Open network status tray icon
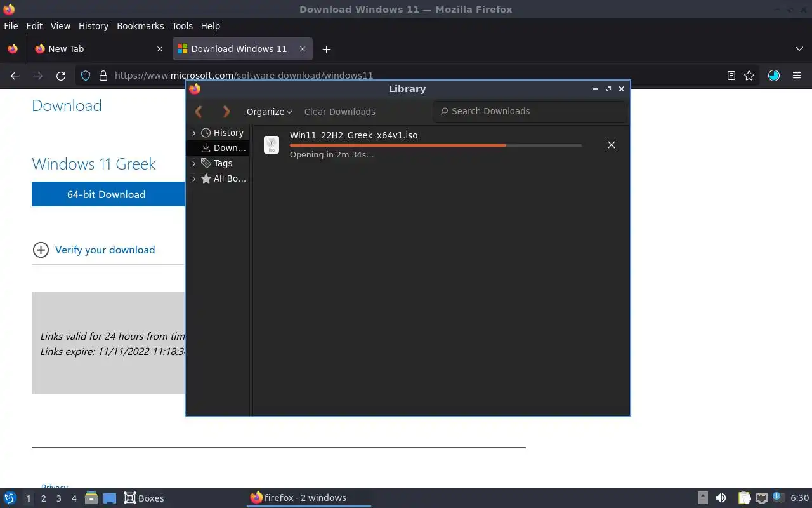The image size is (812, 508). tap(762, 498)
